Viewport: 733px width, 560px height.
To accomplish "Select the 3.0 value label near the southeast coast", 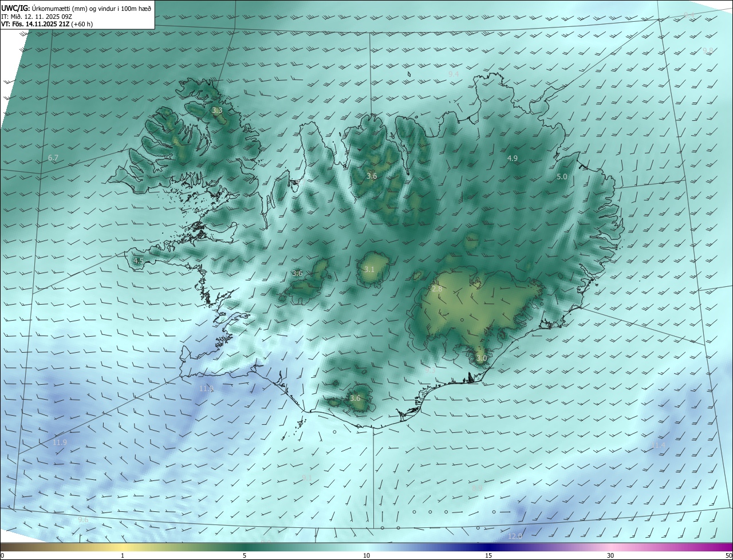I will click(481, 358).
